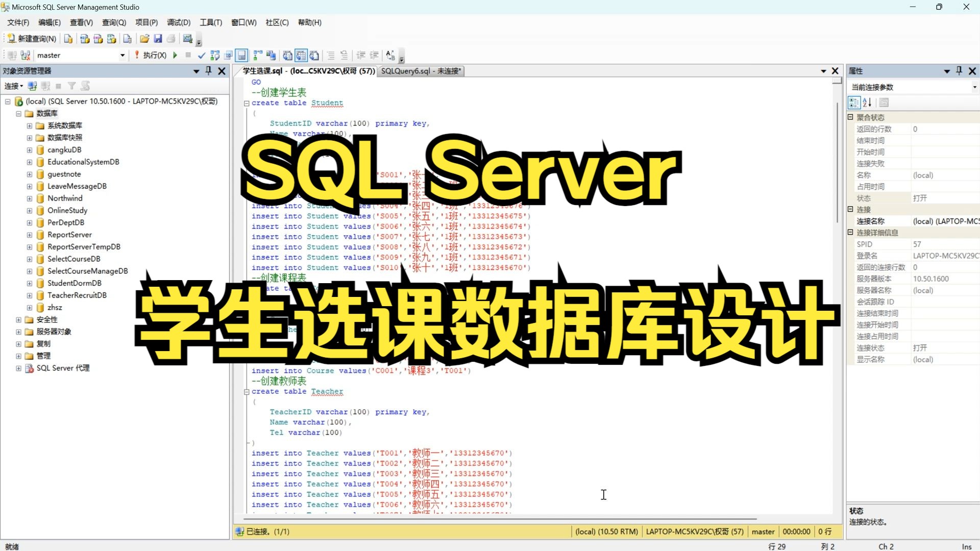Viewport: 980px width, 551px height.
Task: Select the SelectCourseDB database
Action: [74, 259]
